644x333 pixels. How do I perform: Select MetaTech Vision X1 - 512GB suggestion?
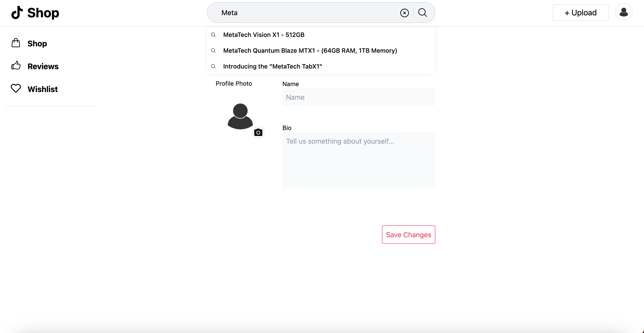point(264,35)
